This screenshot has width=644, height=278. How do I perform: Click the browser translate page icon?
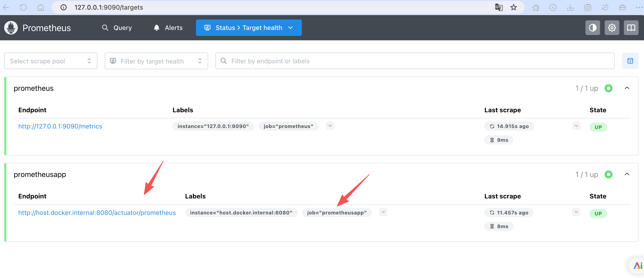(x=499, y=8)
